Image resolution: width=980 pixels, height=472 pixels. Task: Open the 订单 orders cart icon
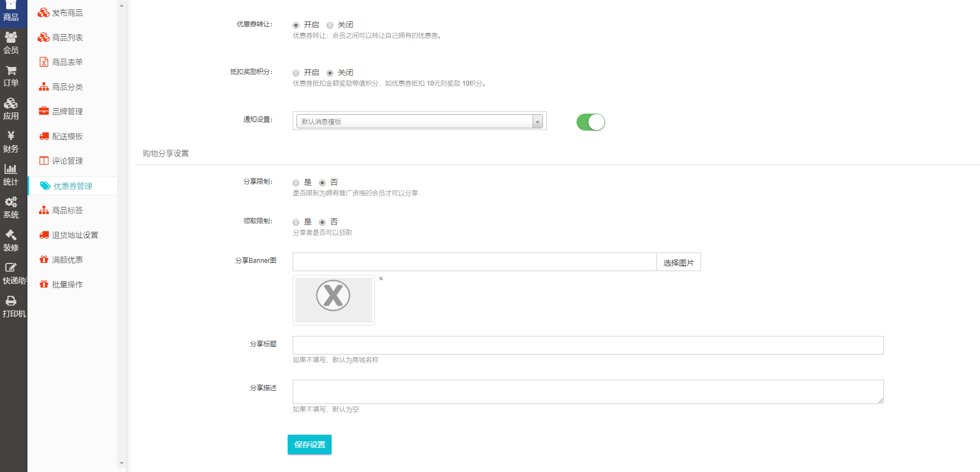[x=11, y=71]
